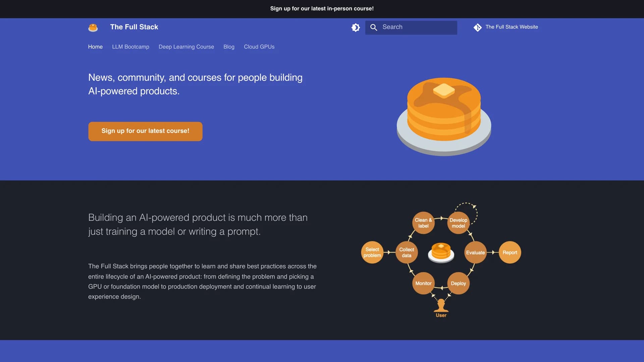Click the search magnifier icon
The height and width of the screenshot is (362, 644).
coord(374,27)
